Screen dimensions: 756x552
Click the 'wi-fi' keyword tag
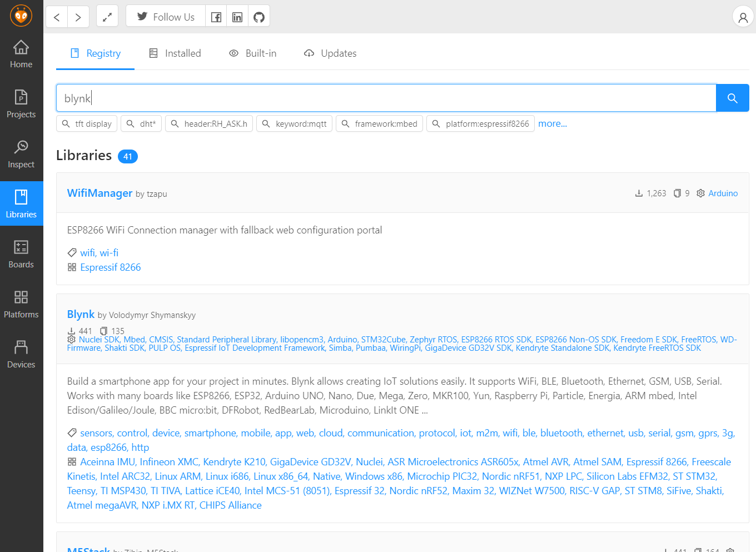pyautogui.click(x=109, y=253)
